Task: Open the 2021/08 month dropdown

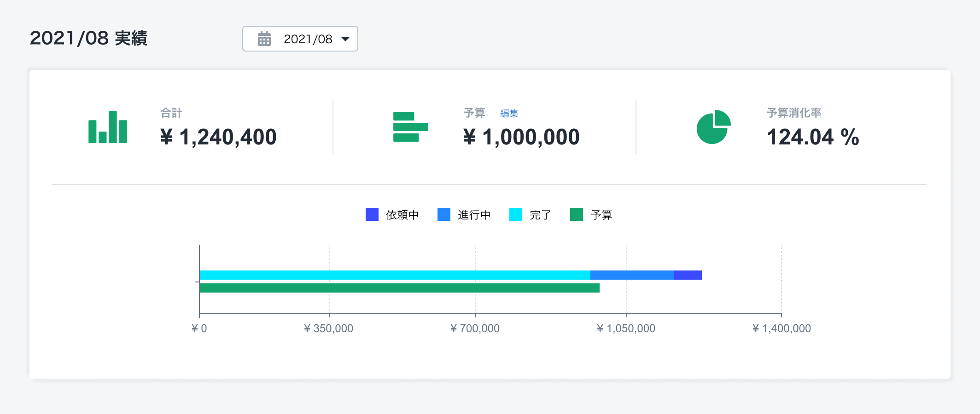Action: pos(300,39)
